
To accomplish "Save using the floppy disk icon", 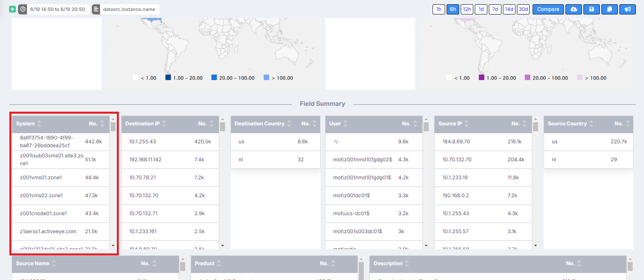I will [592, 9].
